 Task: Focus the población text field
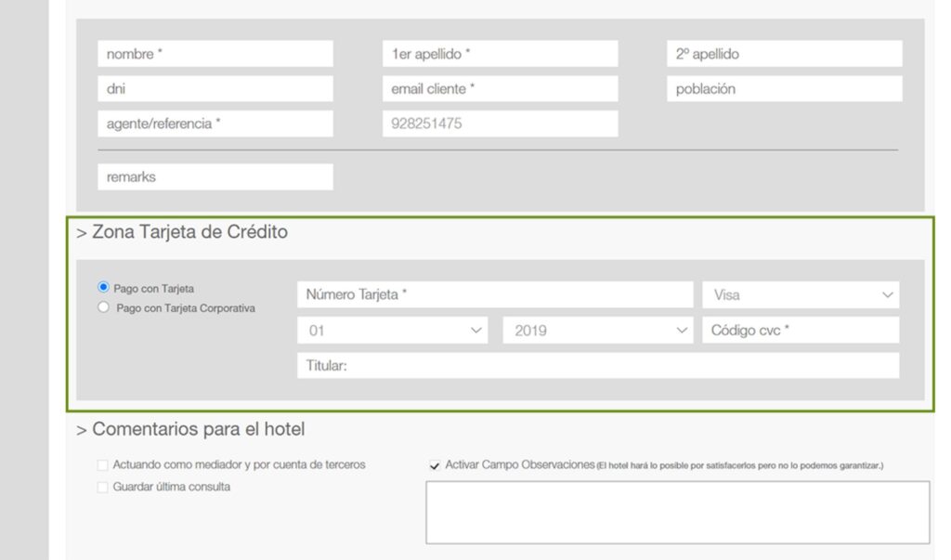pos(784,89)
